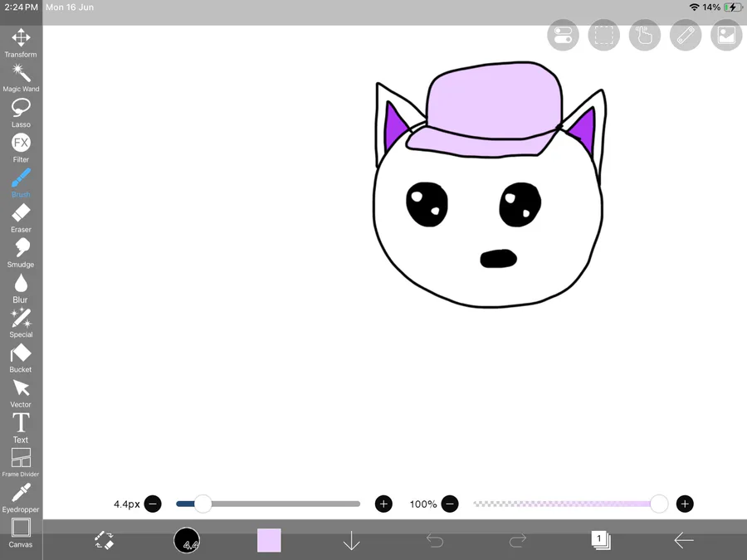747x560 pixels.
Task: Undo the last stroke
Action: [434, 540]
